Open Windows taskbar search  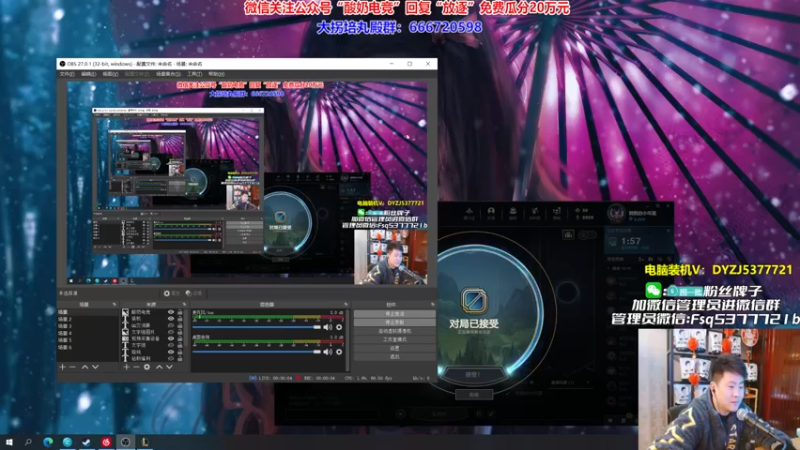point(28,442)
